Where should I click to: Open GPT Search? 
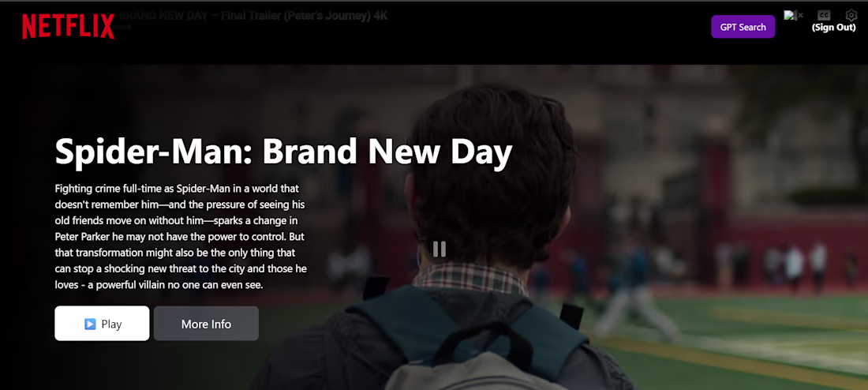click(743, 27)
